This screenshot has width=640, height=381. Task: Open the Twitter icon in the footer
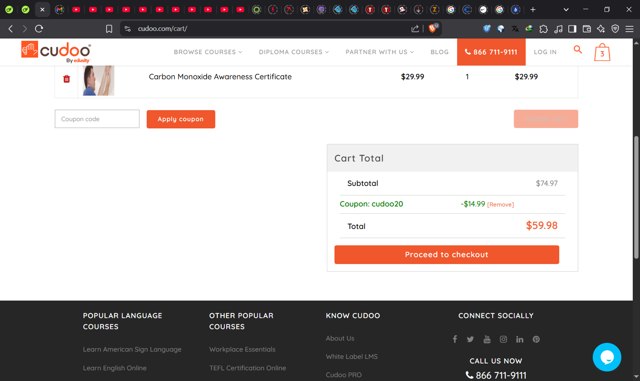point(471,339)
